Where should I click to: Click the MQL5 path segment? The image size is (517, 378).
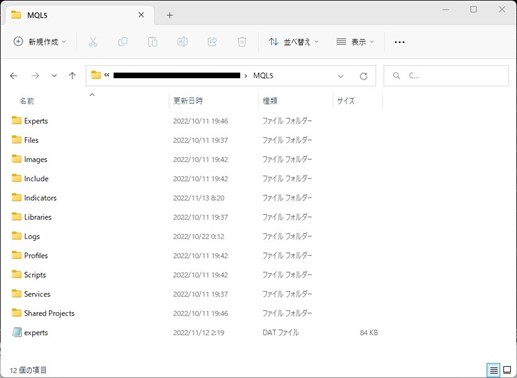[x=263, y=76]
